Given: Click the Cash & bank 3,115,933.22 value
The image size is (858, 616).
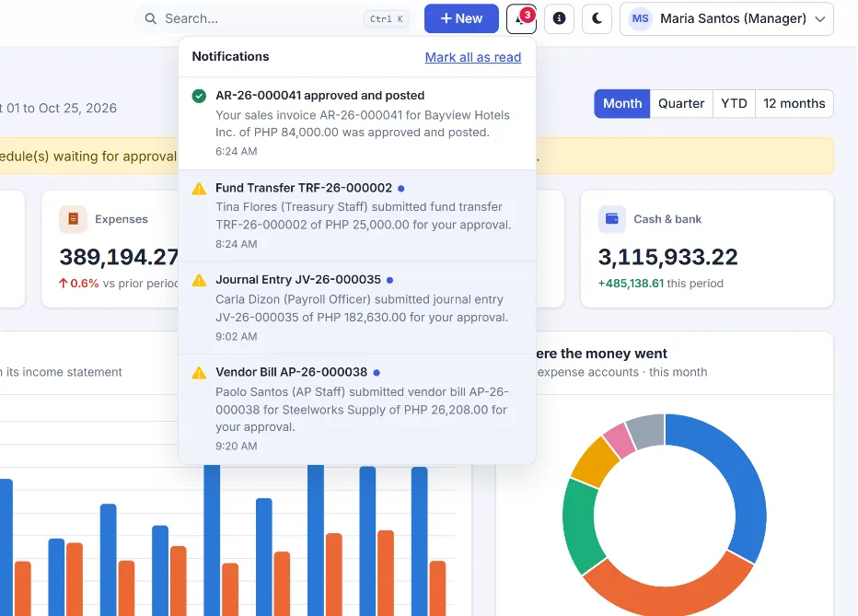Looking at the screenshot, I should (667, 257).
